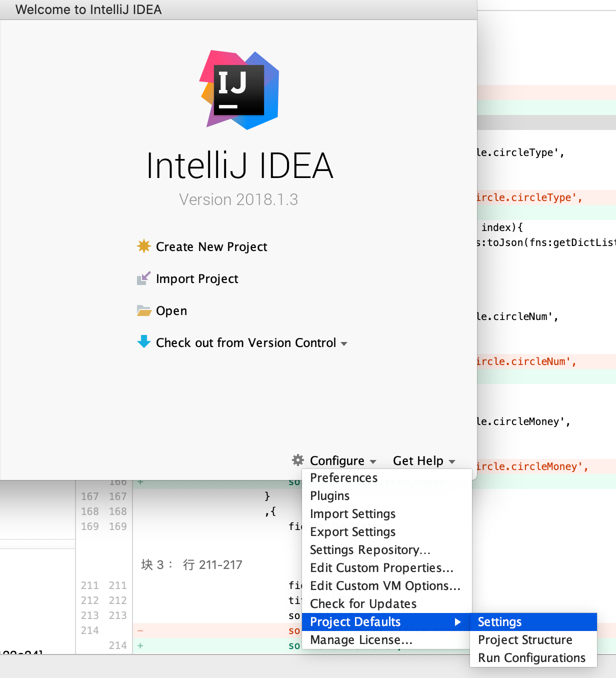Click diff chunk label 块 3： 行 211-217
This screenshot has height=678, width=616.
click(x=191, y=565)
